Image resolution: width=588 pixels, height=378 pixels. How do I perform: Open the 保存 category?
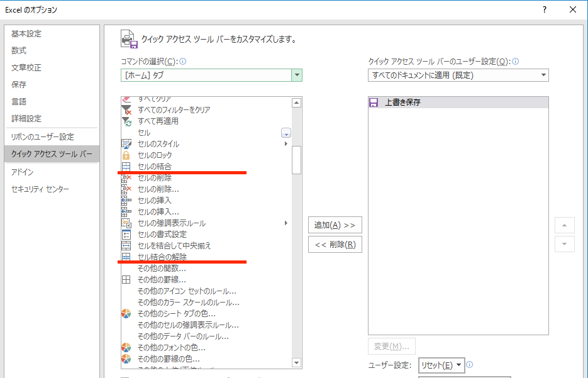click(52, 85)
